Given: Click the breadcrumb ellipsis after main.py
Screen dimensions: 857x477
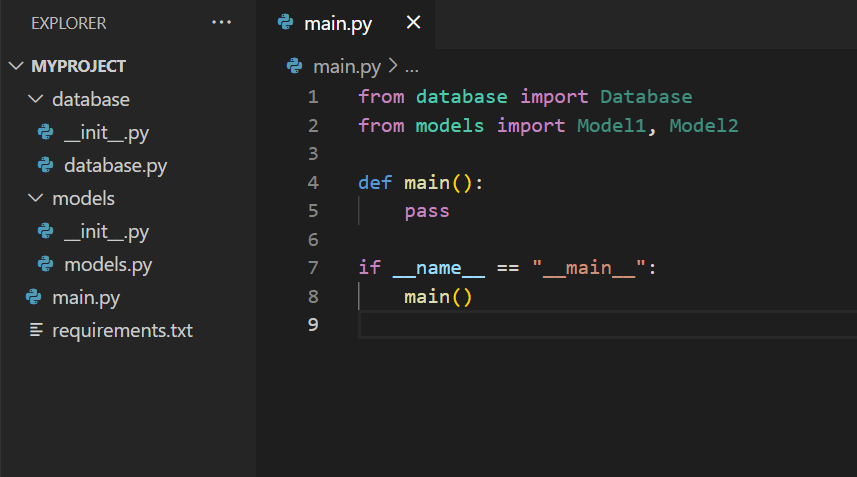Looking at the screenshot, I should (411, 66).
